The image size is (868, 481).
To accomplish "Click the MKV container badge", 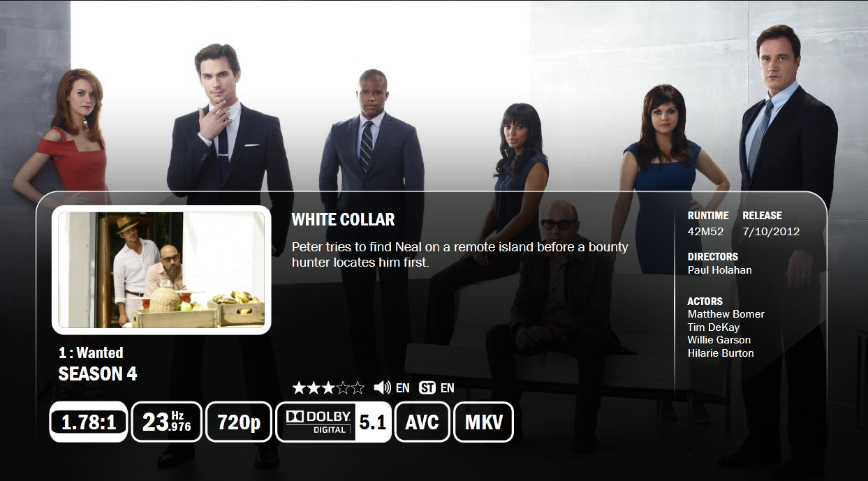I will point(483,422).
